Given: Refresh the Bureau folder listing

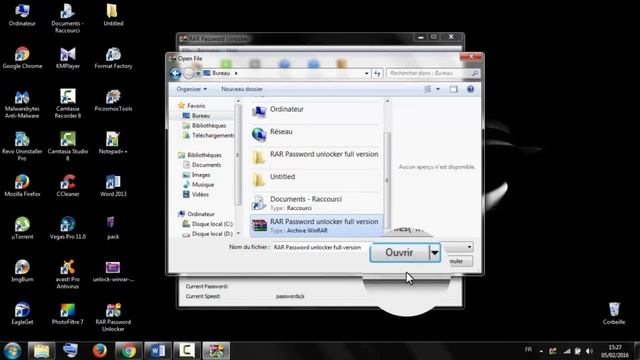Looking at the screenshot, I should tap(377, 73).
